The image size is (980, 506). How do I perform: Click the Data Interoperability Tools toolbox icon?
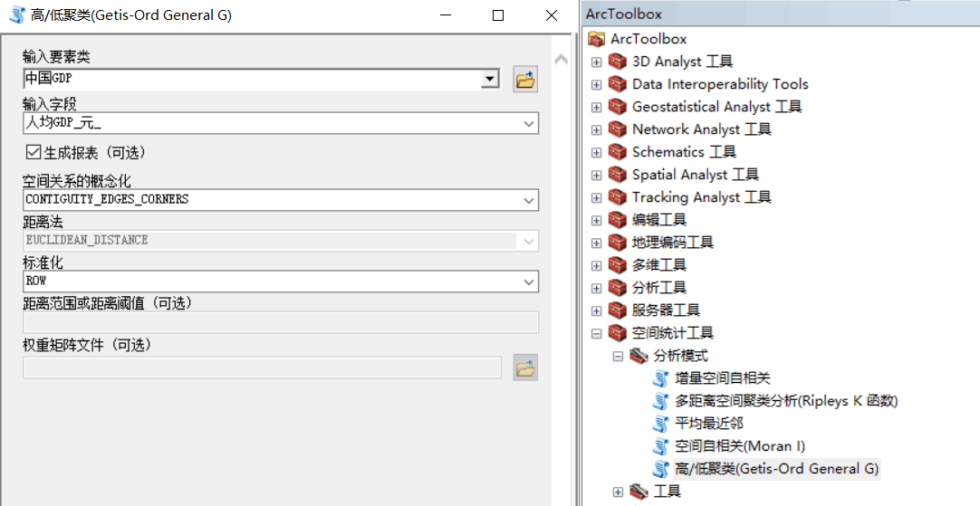coord(618,83)
